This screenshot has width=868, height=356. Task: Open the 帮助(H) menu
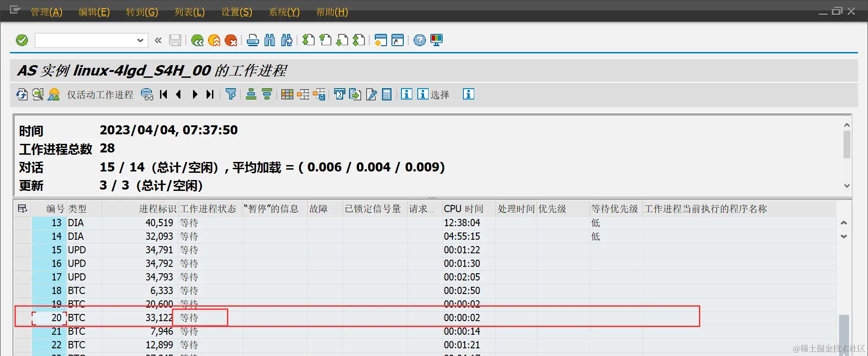332,12
